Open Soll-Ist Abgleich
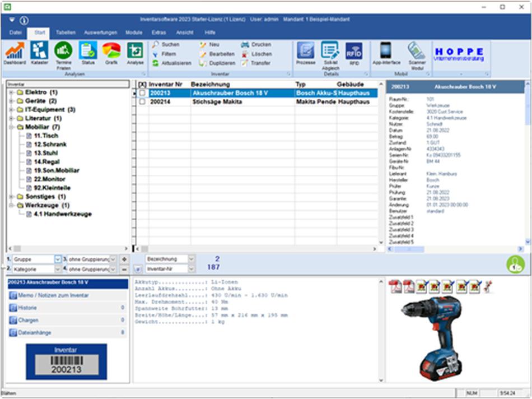 (330, 55)
